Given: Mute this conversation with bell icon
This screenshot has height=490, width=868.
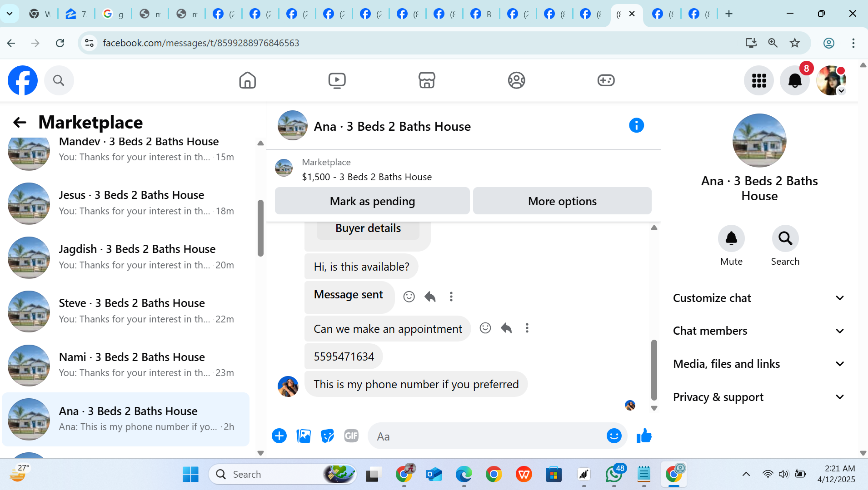Looking at the screenshot, I should click(x=731, y=238).
